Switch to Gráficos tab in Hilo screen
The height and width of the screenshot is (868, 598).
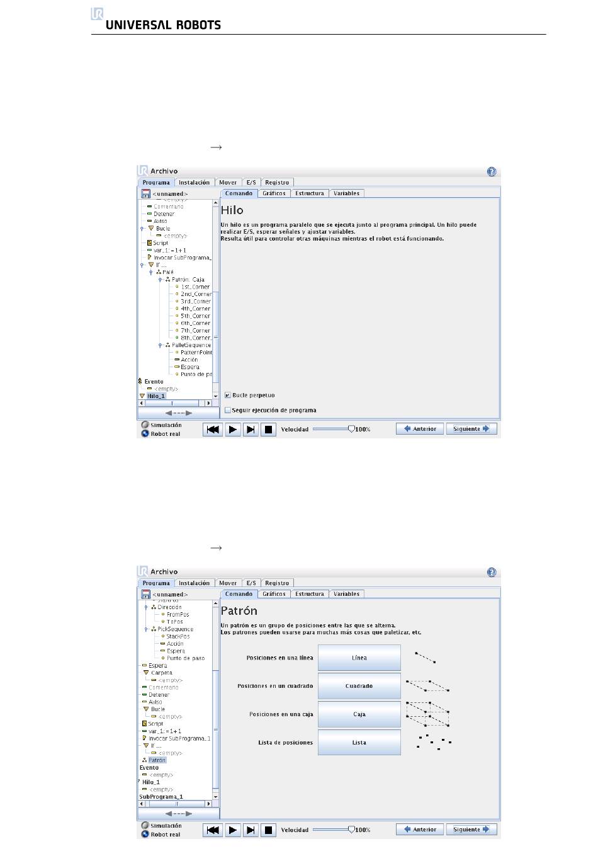[274, 193]
